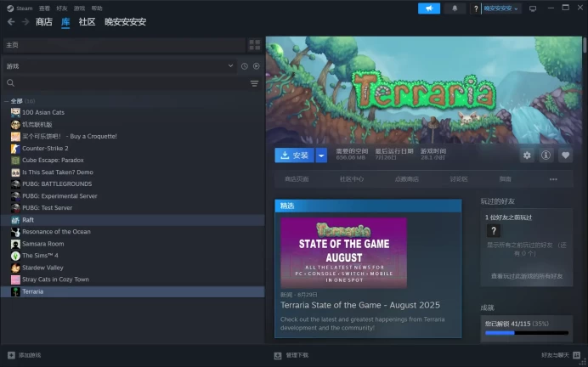Show Terraria info icon

coord(546,155)
